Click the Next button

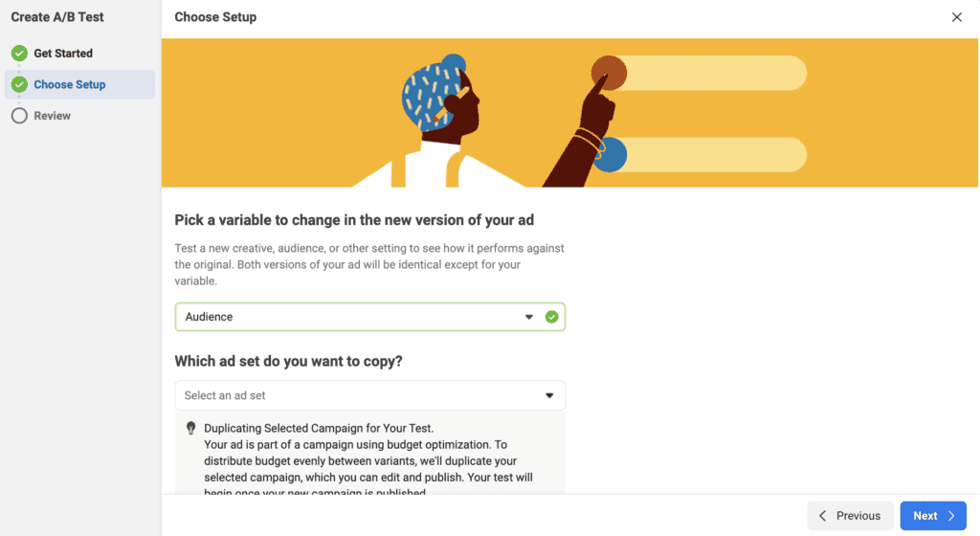pyautogui.click(x=933, y=515)
